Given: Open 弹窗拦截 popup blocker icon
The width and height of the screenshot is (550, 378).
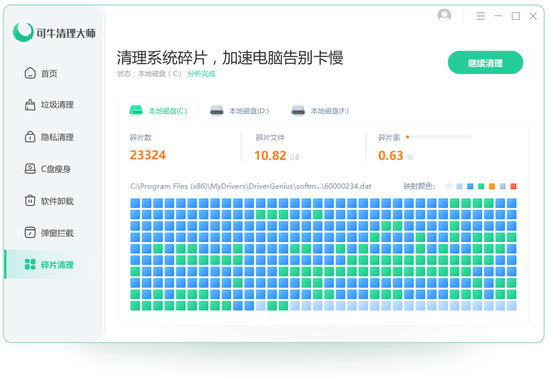Looking at the screenshot, I should (30, 232).
